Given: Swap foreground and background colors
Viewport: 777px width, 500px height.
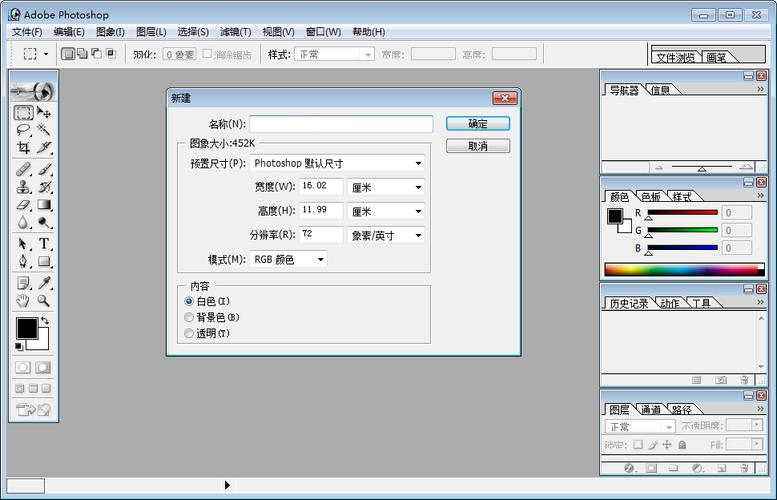Looking at the screenshot, I should [45, 321].
